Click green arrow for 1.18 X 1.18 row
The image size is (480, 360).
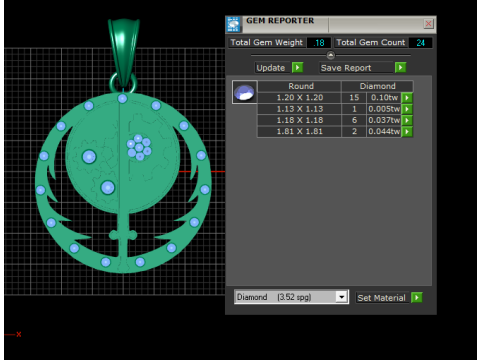point(407,120)
